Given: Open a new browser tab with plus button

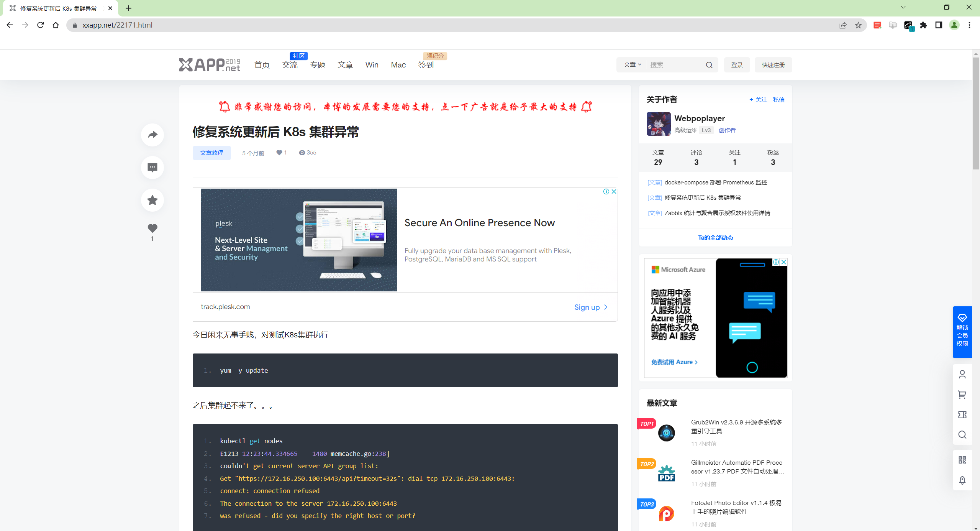Looking at the screenshot, I should [x=129, y=8].
